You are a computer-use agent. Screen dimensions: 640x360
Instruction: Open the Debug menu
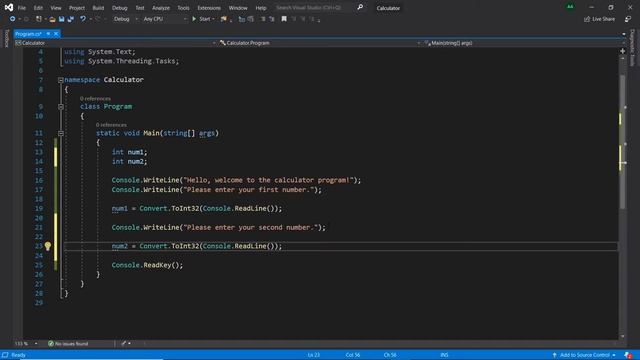pyautogui.click(x=120, y=8)
